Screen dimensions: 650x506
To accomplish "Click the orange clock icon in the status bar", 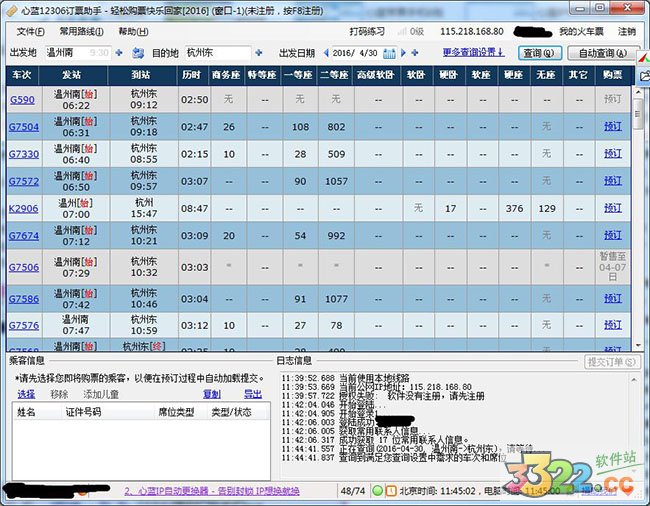I will coord(391,491).
